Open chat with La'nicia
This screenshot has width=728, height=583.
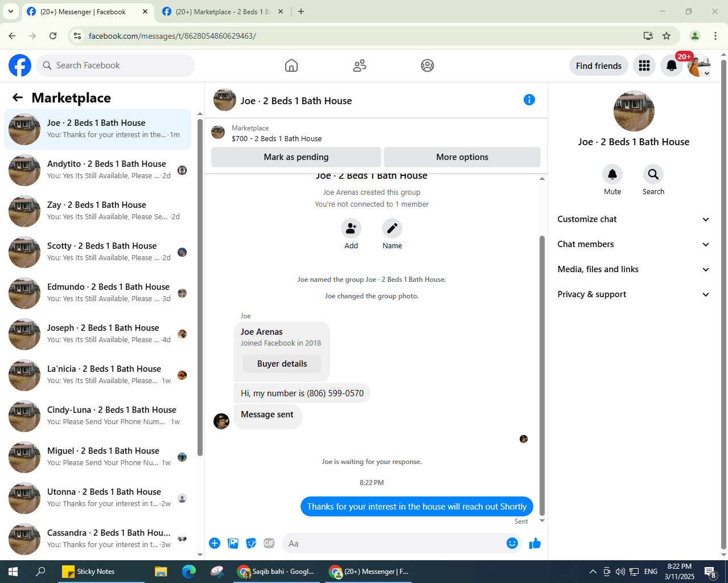click(x=98, y=375)
